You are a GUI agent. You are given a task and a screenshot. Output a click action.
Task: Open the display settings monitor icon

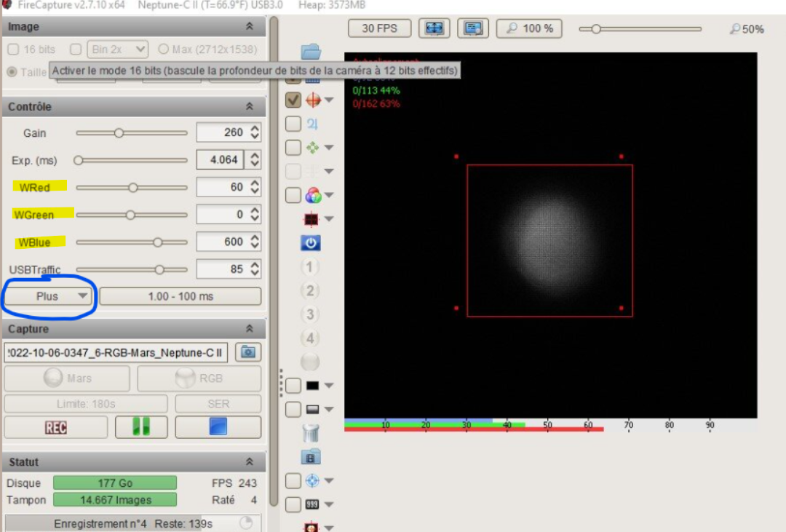tap(473, 28)
